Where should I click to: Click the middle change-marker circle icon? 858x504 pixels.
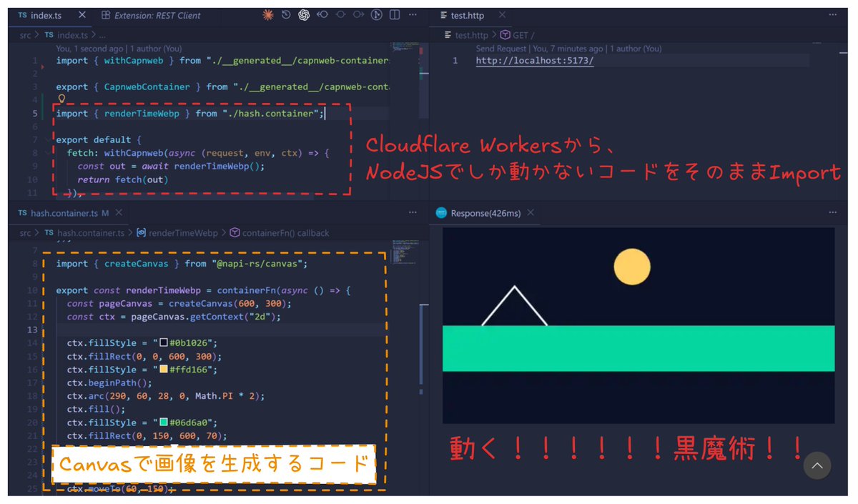click(x=340, y=15)
